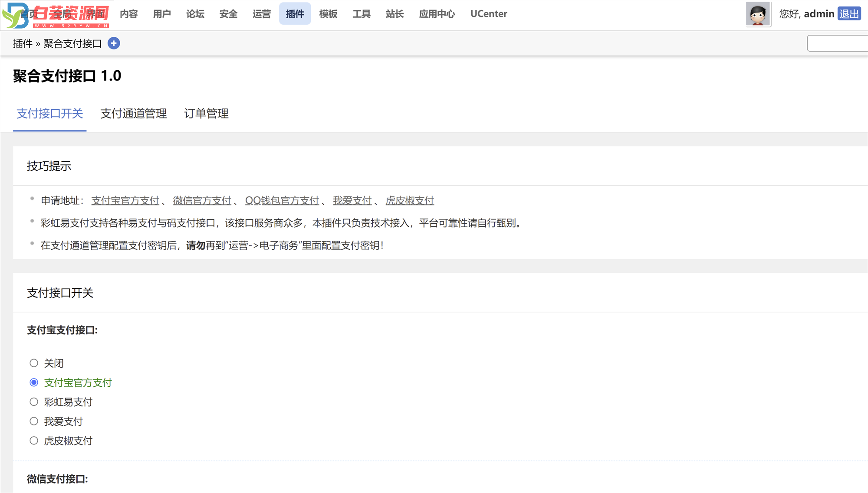Screen dimensions: 868x493
Task: Click the 插件 breadcrumb text
Action: [x=23, y=43]
